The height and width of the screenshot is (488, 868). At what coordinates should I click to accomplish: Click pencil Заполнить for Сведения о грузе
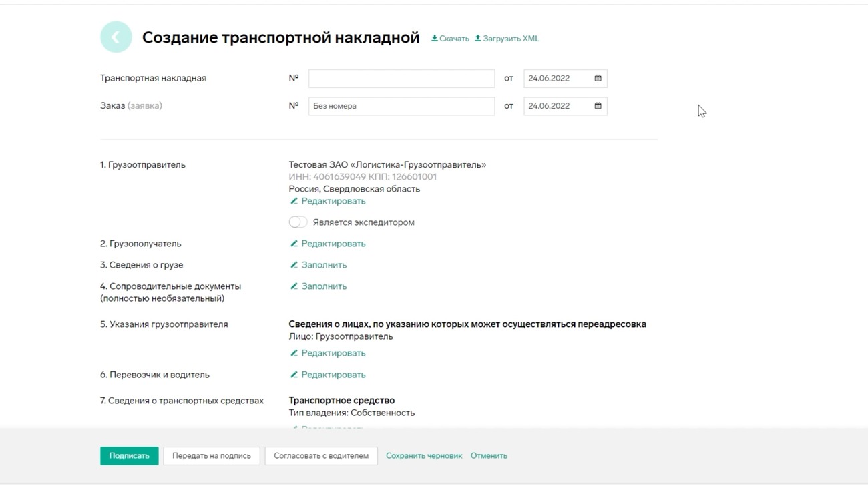click(x=318, y=265)
